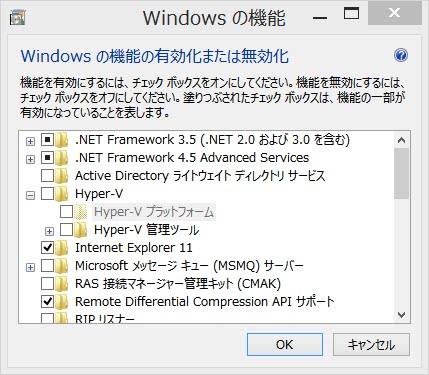Screen dimensions: 429x375
Task: Expand the .NET Framework 3.5 node
Action: click(30, 141)
